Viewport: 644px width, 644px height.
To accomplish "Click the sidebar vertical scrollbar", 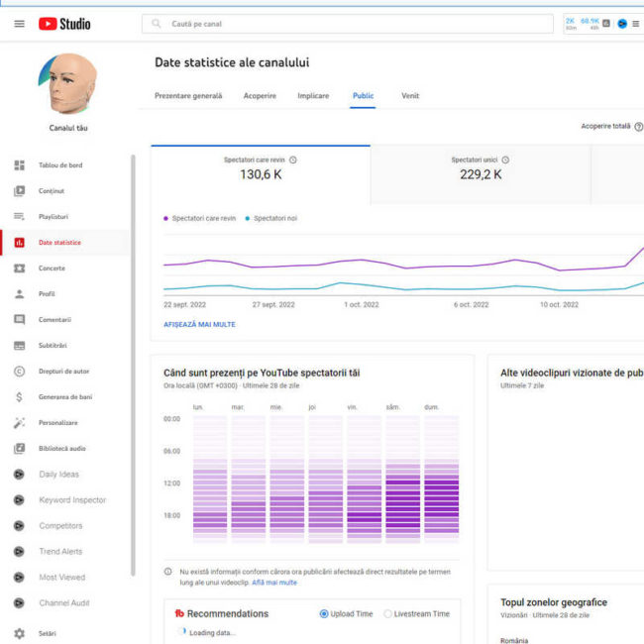I will tap(133, 366).
